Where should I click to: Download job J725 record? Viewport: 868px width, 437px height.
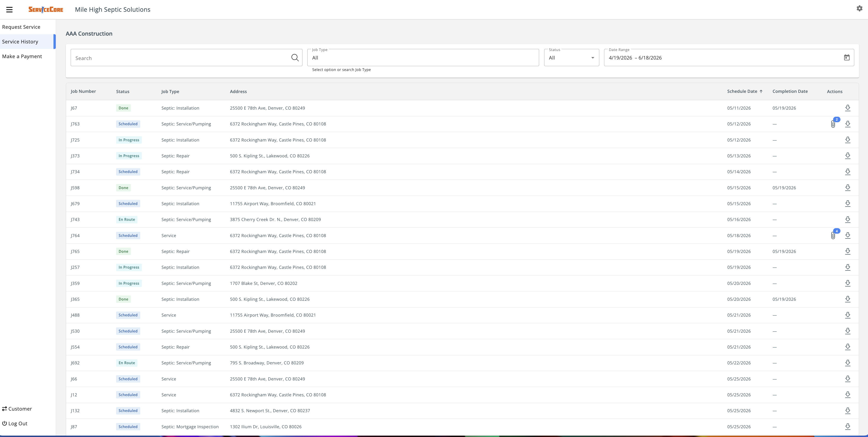pyautogui.click(x=848, y=140)
